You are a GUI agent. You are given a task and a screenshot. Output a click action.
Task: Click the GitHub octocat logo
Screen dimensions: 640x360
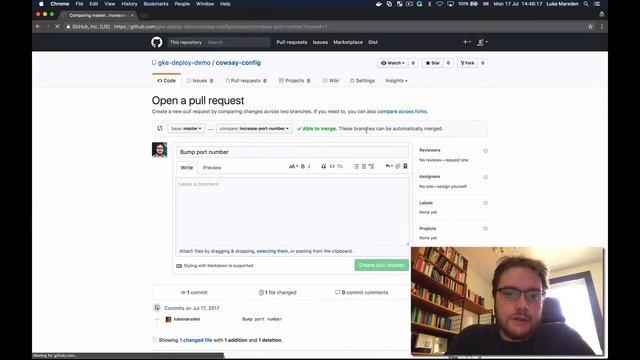pos(157,42)
